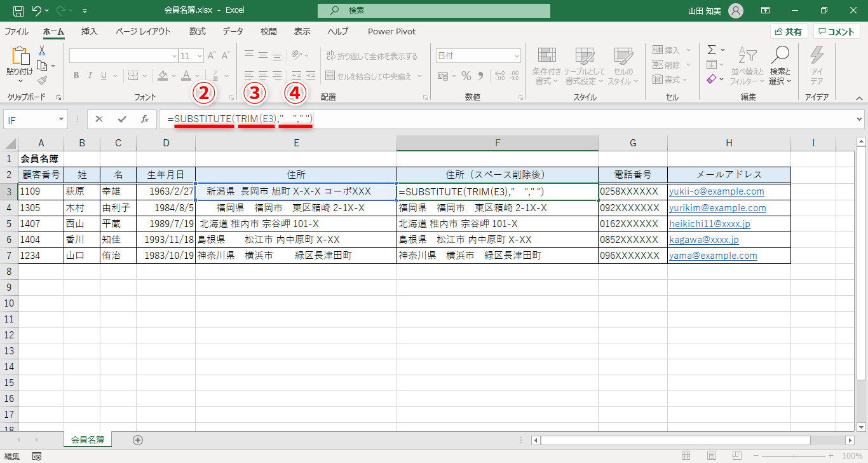
Task: Select the 会員名簿 sheet tab
Action: 88,439
